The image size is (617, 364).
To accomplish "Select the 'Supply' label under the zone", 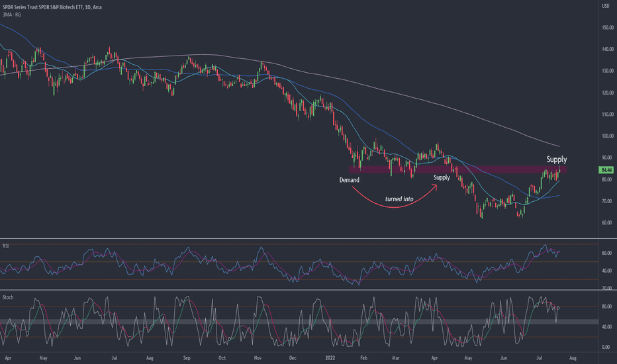I will click(442, 177).
